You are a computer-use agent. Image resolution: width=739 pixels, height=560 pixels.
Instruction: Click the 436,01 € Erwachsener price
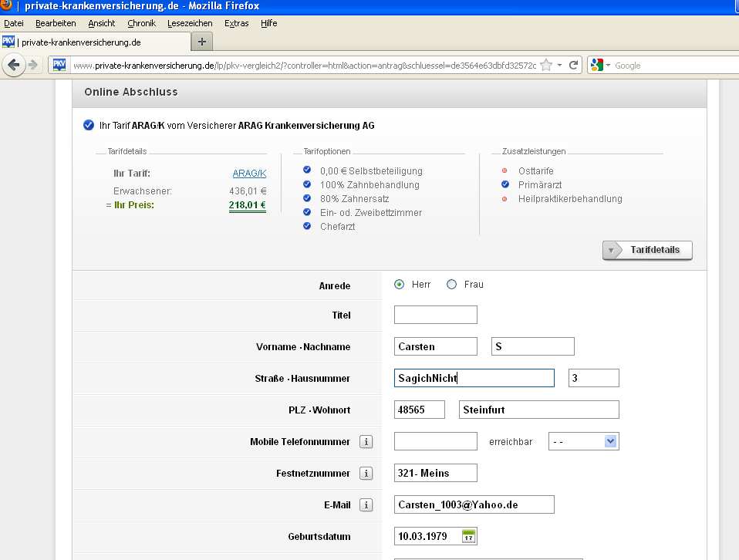click(x=248, y=191)
